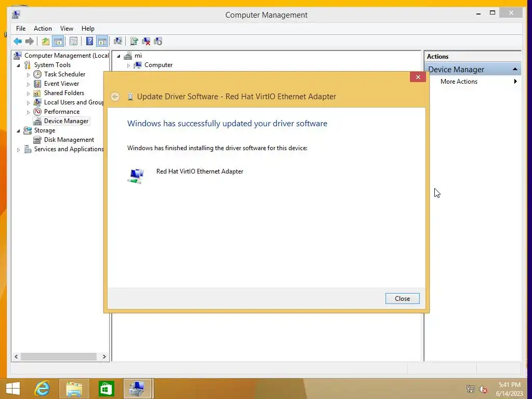Click 'Red Hat VirtIO Ethernet Adapter' device name
The height and width of the screenshot is (399, 532).
point(200,171)
